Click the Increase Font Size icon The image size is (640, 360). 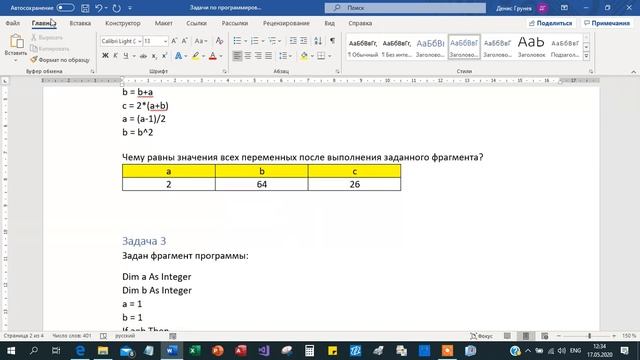click(174, 41)
